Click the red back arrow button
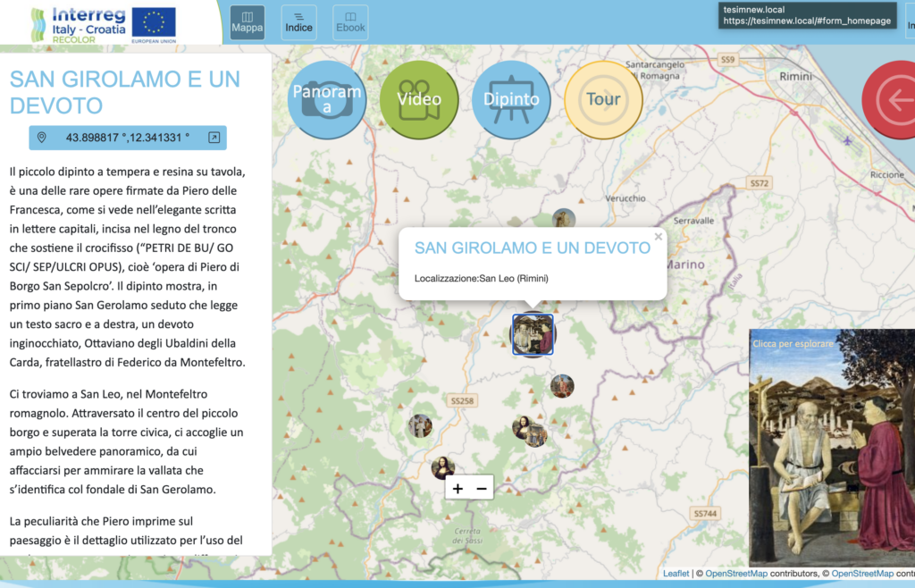Viewport: 915px width, 588px height. pos(889,100)
